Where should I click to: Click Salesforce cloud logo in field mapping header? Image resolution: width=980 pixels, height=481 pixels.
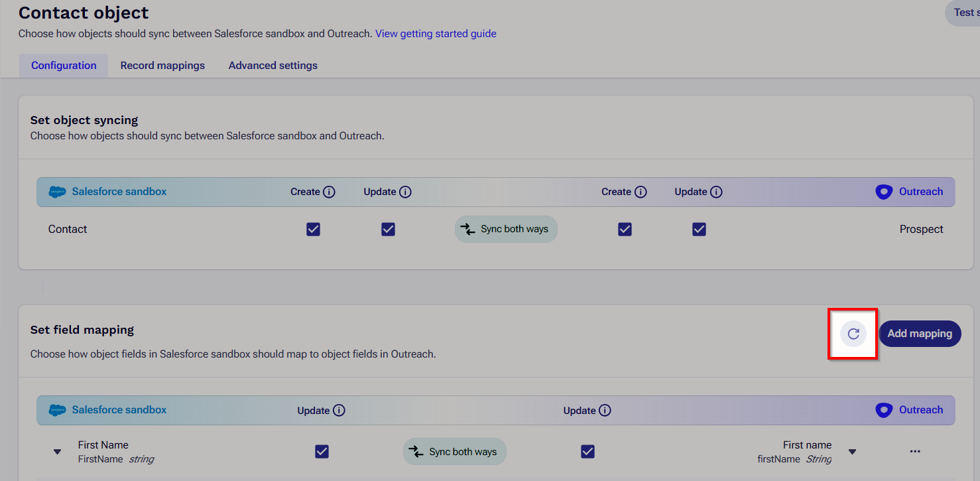tap(58, 410)
